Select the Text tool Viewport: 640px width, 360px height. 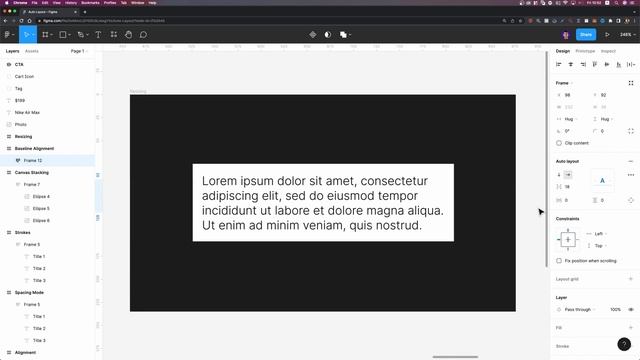(98, 35)
